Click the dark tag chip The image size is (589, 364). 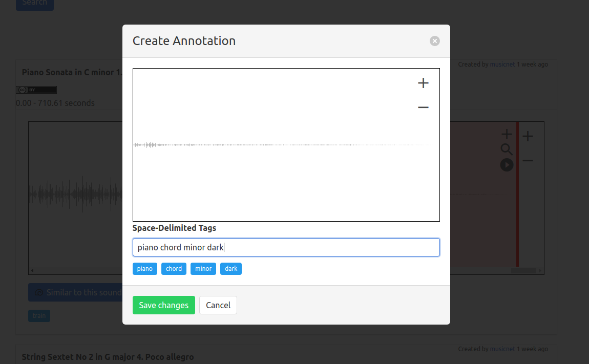(231, 269)
